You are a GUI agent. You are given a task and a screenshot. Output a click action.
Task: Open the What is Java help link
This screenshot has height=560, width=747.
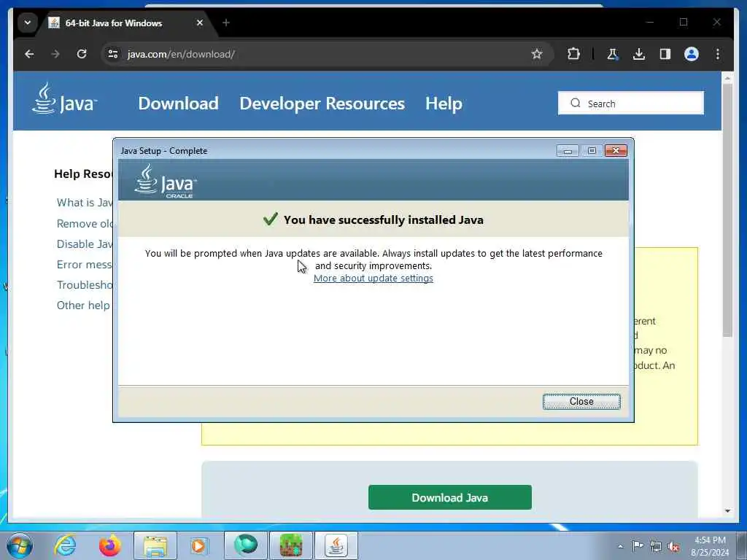[x=85, y=203]
